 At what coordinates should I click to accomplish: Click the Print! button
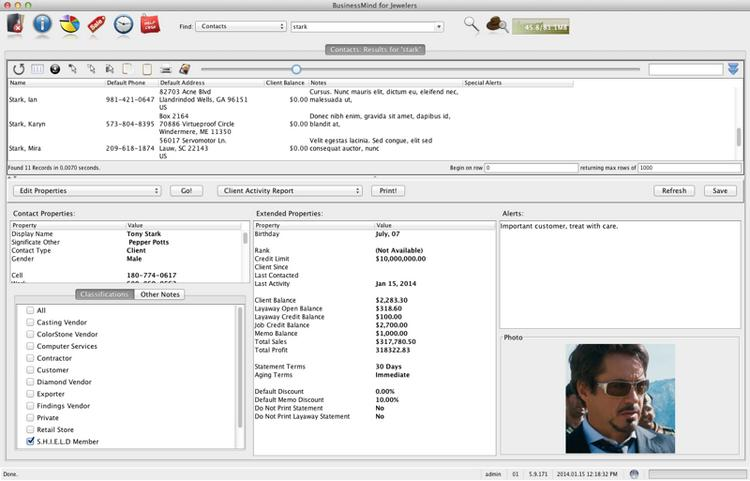click(x=388, y=191)
